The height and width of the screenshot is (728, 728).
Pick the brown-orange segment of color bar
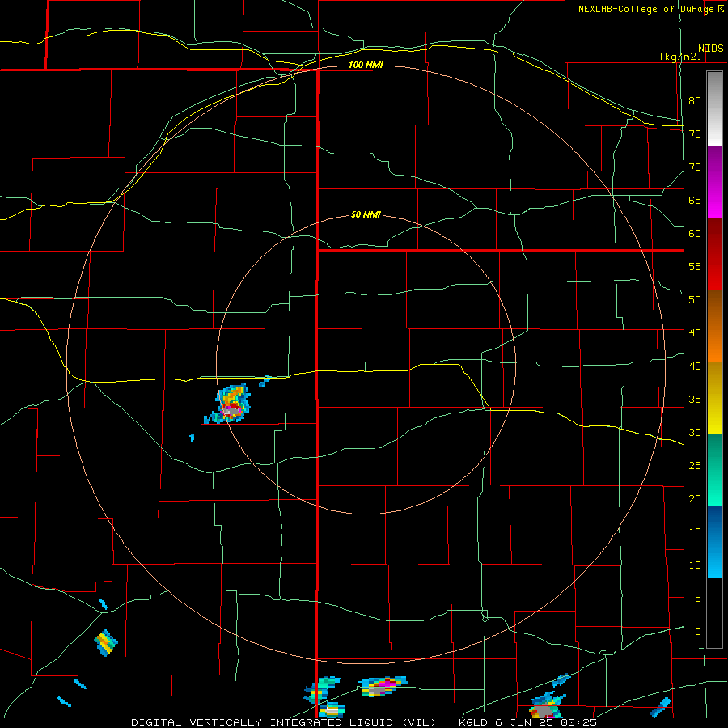click(714, 325)
